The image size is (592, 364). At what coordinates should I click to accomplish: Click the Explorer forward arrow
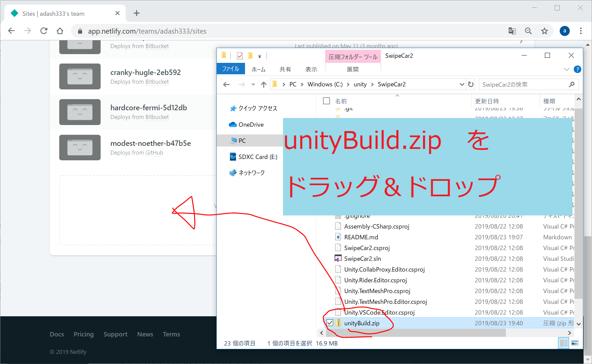242,84
